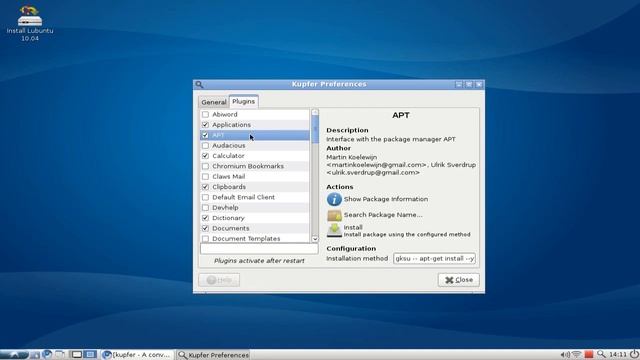This screenshot has width=640, height=360.
Task: Enable the Abiword plugin checkbox
Action: (x=205, y=115)
